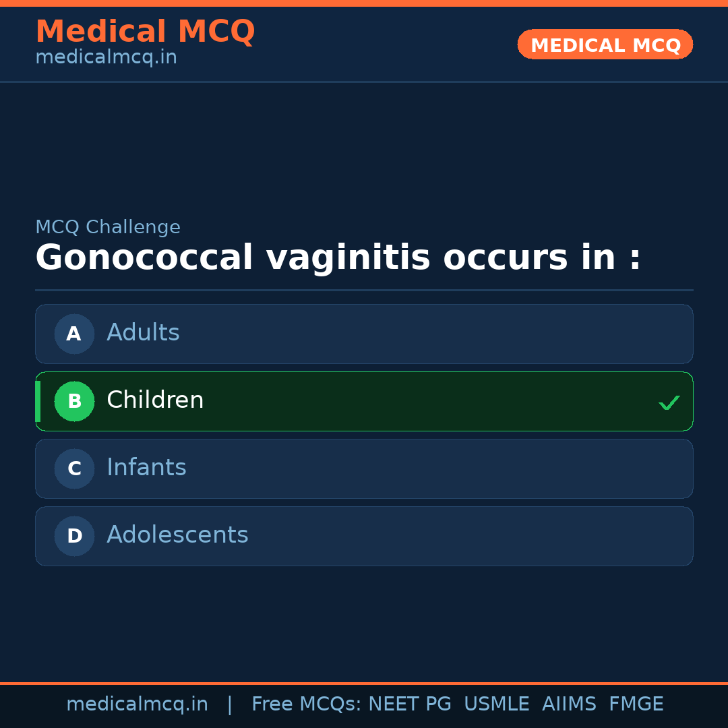Click the green checkmark on answer B
The width and height of the screenshot is (728, 728).
[669, 402]
